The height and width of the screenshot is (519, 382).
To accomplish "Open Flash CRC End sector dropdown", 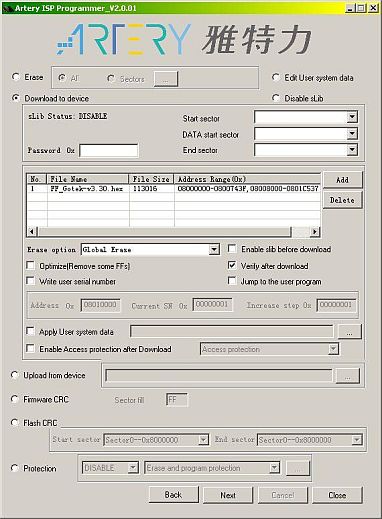I will [x=356, y=440].
